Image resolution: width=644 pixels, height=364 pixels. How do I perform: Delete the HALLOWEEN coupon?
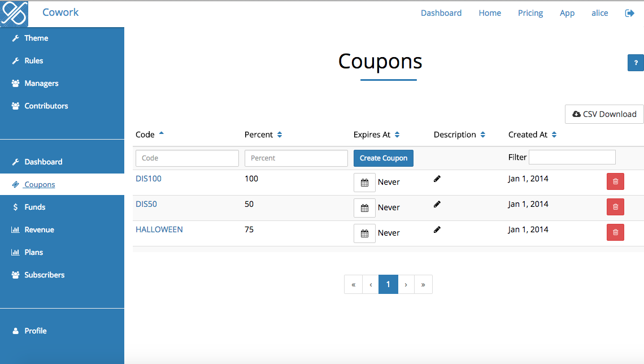615,232
